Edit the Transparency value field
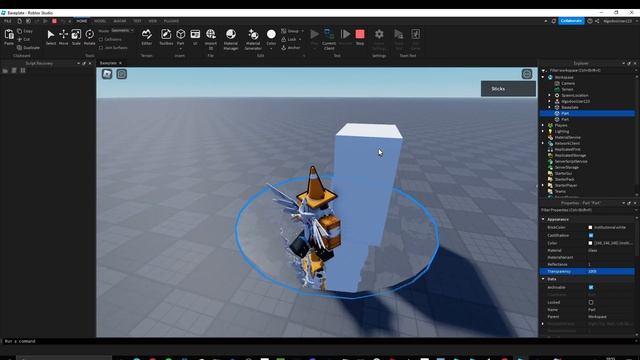 [x=611, y=271]
